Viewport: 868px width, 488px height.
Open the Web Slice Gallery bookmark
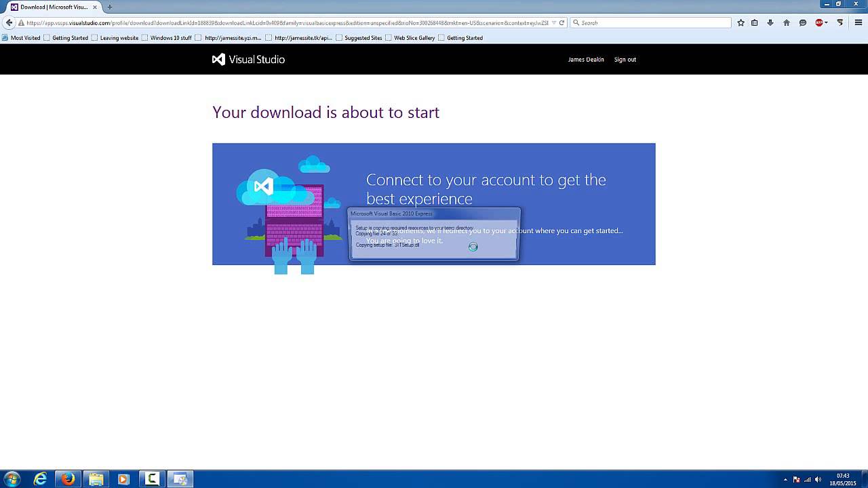pyautogui.click(x=410, y=38)
